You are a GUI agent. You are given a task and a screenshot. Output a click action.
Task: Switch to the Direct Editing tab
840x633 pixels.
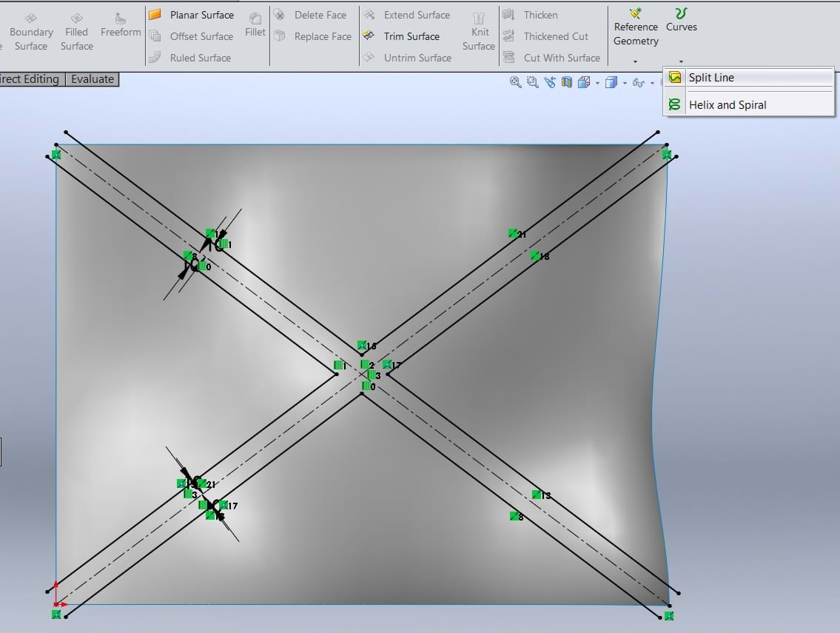coord(30,79)
